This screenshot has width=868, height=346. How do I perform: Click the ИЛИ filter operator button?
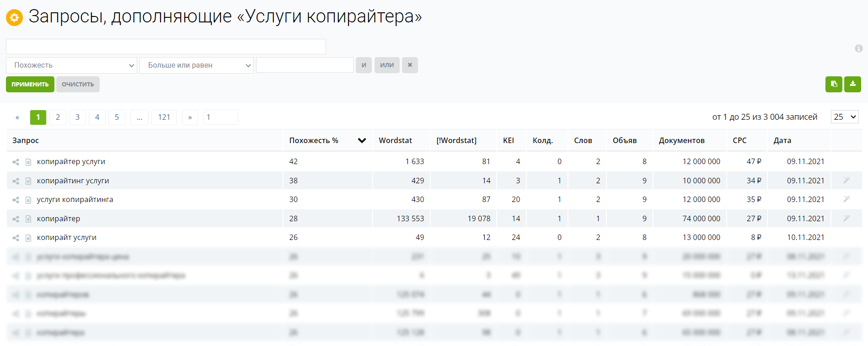point(387,65)
